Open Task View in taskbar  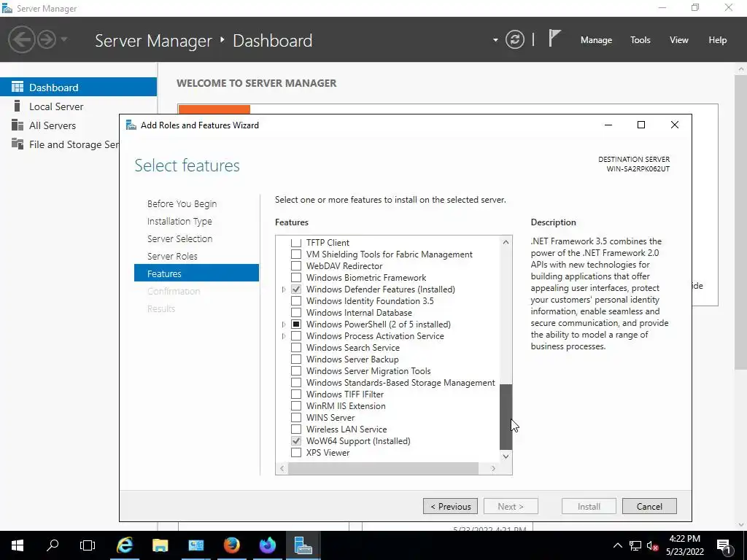tap(88, 545)
